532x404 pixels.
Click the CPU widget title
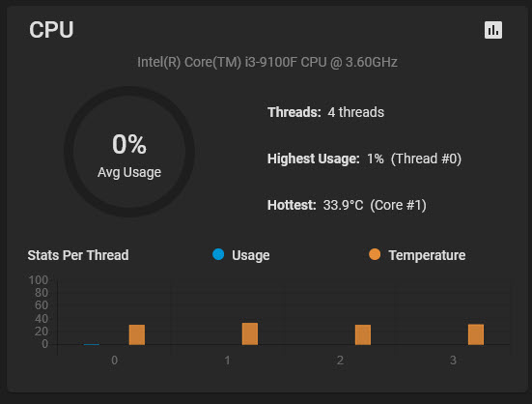51,30
